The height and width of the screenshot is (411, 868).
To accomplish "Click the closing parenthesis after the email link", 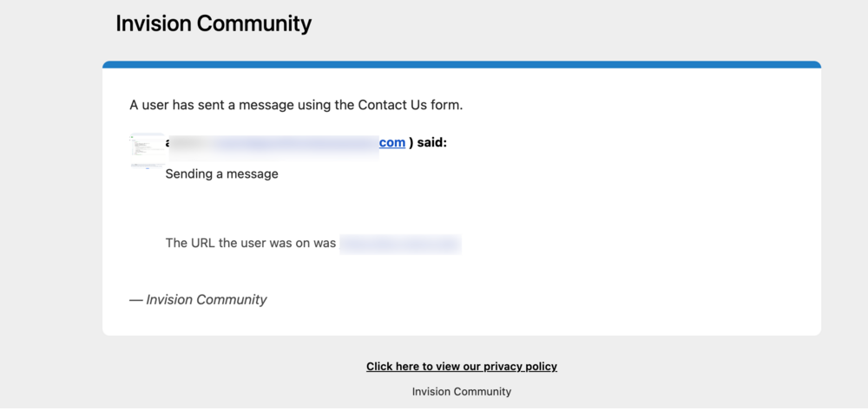I will tap(411, 143).
